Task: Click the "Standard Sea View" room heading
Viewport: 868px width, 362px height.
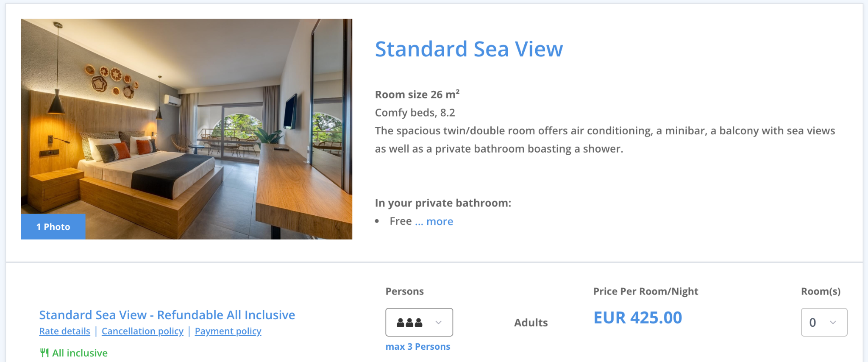Action: pyautogui.click(x=469, y=49)
